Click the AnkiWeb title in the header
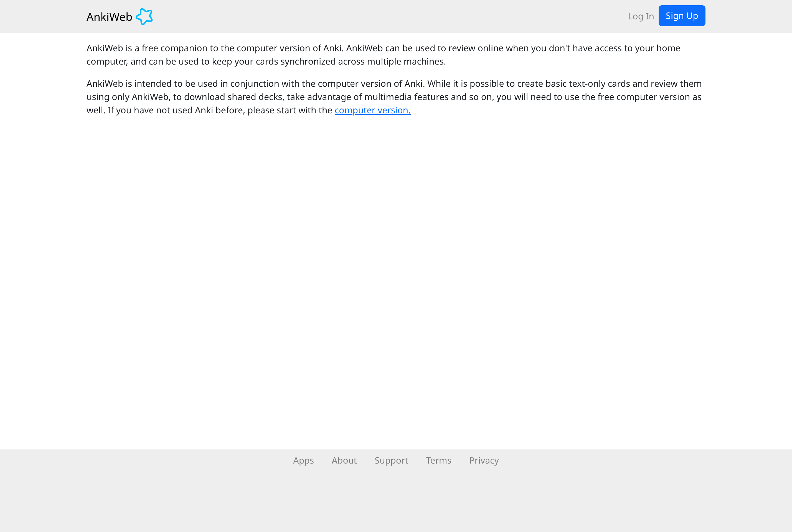The width and height of the screenshot is (792, 532). pos(109,16)
